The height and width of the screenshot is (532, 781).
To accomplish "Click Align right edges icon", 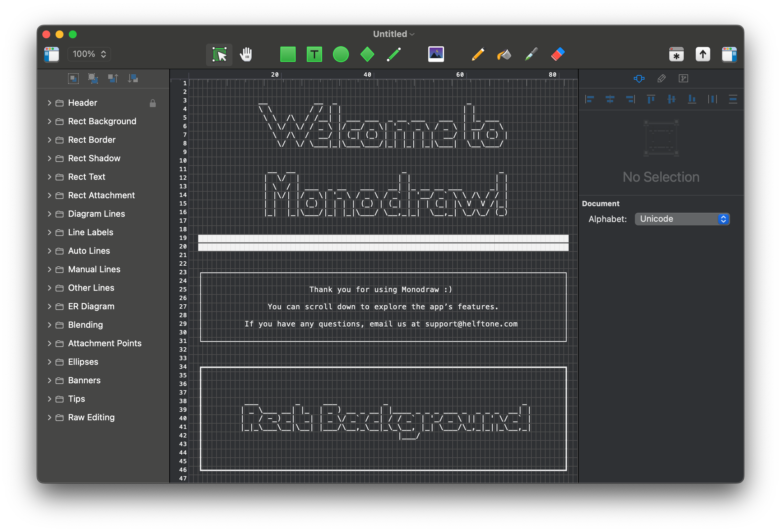I will pyautogui.click(x=631, y=99).
